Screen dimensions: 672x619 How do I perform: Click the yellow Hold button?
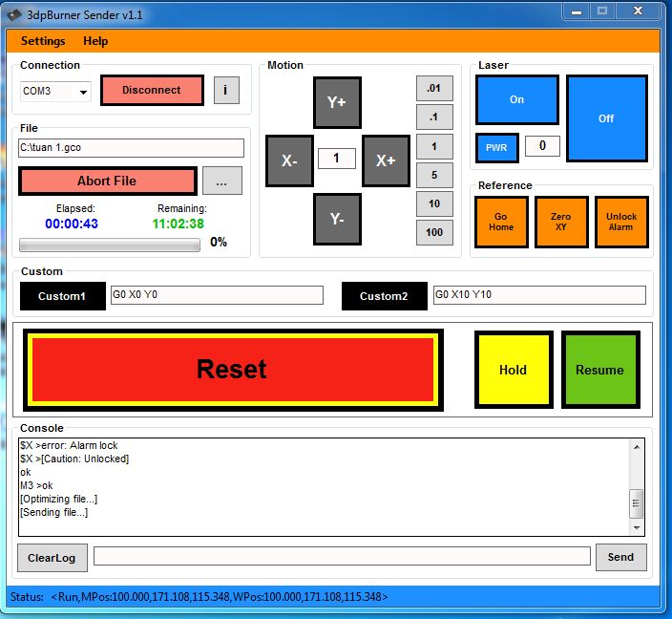[514, 370]
